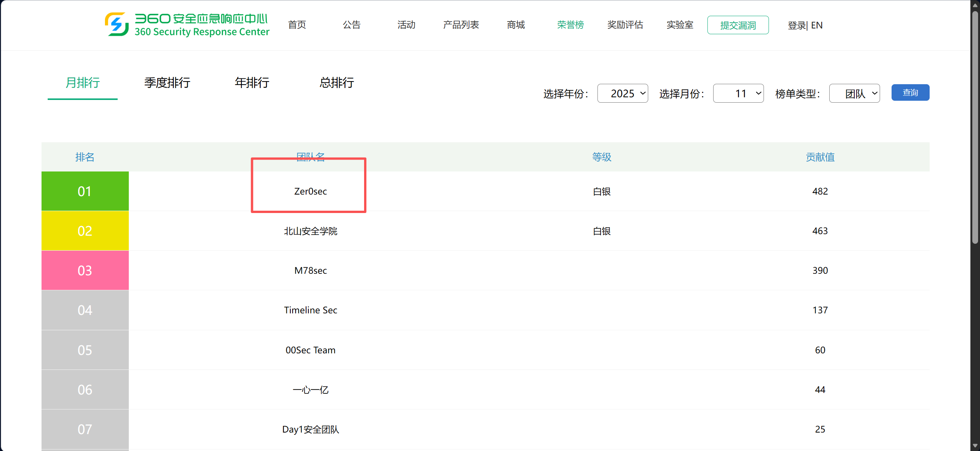Click contribution value 25

(820, 429)
